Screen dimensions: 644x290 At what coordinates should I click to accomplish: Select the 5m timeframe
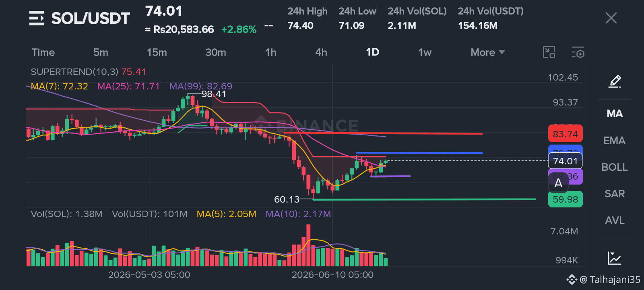click(x=101, y=52)
